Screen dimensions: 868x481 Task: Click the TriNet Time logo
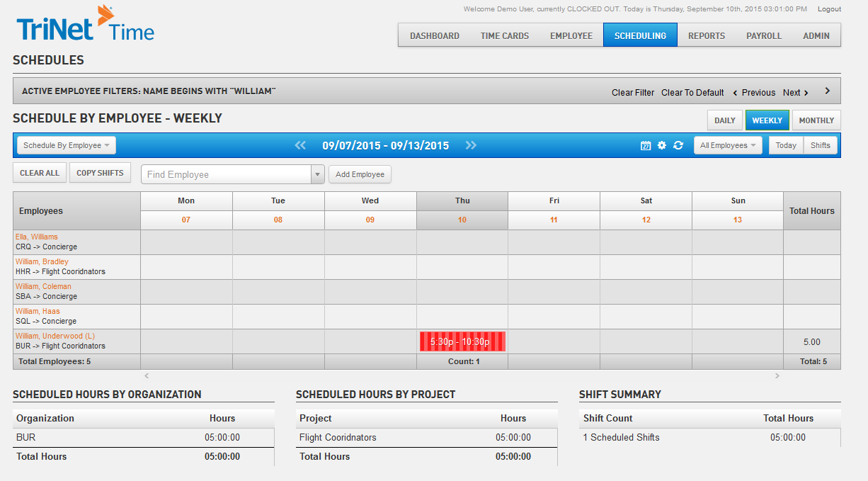tap(85, 24)
